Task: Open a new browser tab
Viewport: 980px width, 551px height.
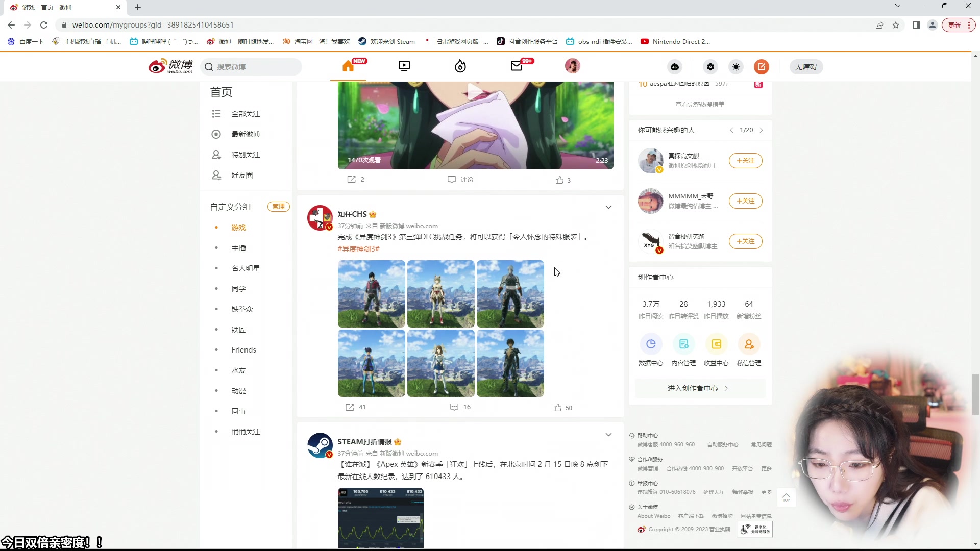Action: pos(138,7)
